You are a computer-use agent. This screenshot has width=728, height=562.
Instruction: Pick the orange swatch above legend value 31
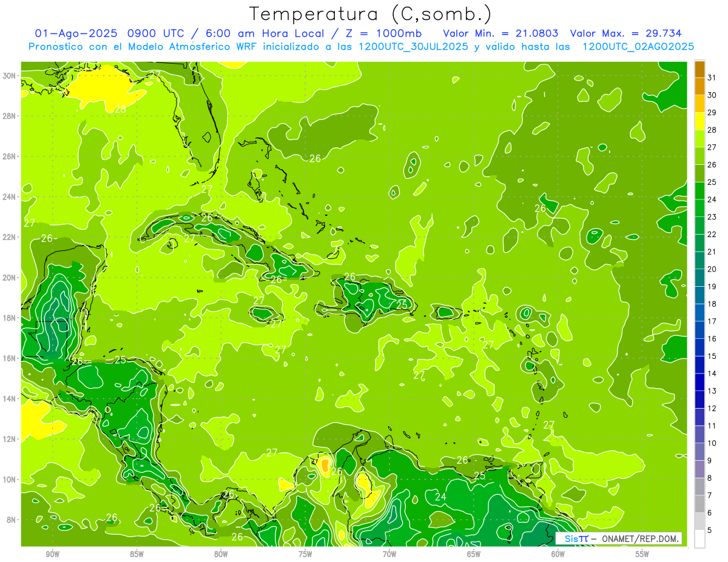[699, 69]
